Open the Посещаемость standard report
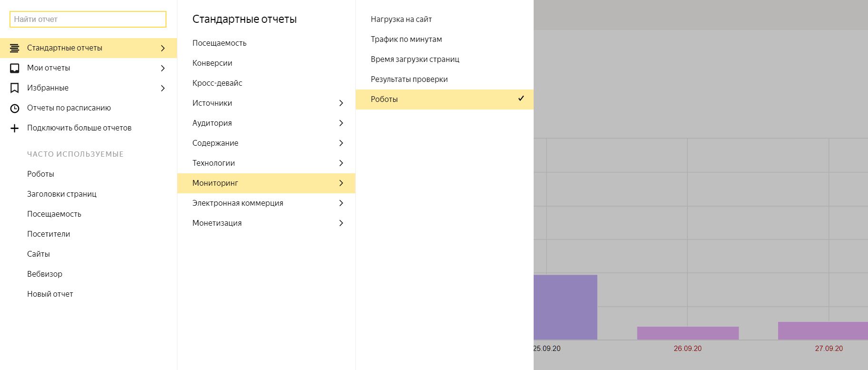Viewport: 868px width, 370px height. coord(219,43)
